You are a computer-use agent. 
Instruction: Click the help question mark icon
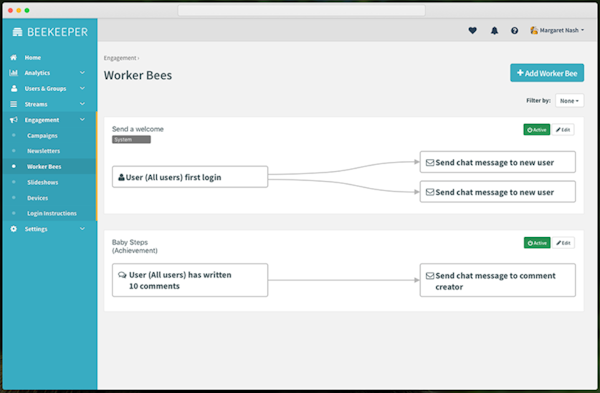514,31
